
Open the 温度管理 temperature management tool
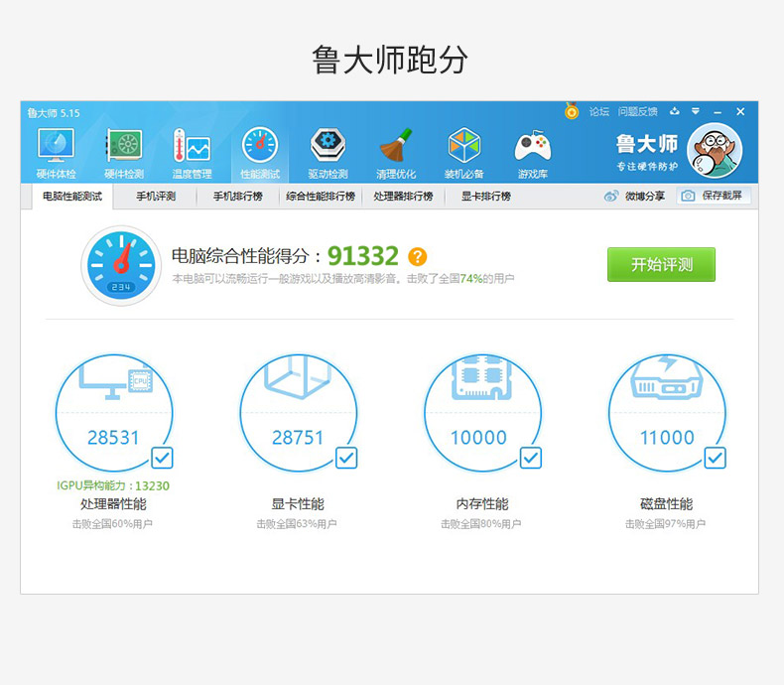pyautogui.click(x=192, y=154)
